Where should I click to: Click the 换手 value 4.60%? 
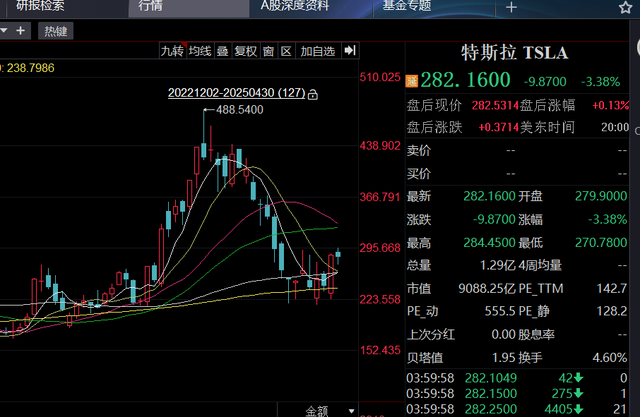pyautogui.click(x=610, y=358)
